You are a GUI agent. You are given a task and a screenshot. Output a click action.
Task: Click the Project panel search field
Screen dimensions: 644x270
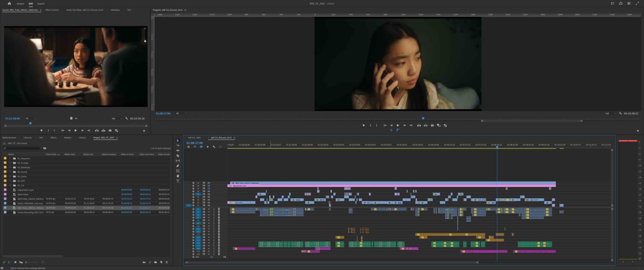(21, 148)
